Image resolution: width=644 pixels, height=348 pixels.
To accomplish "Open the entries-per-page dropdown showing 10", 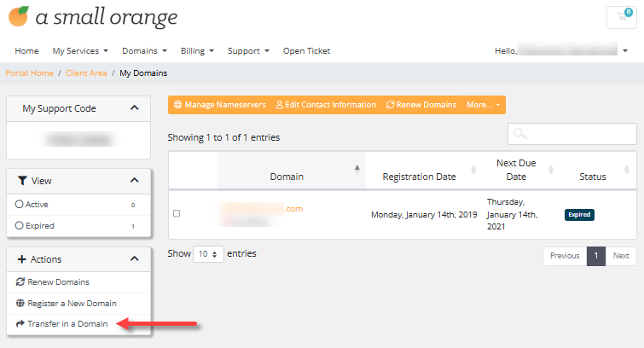I will tap(208, 254).
